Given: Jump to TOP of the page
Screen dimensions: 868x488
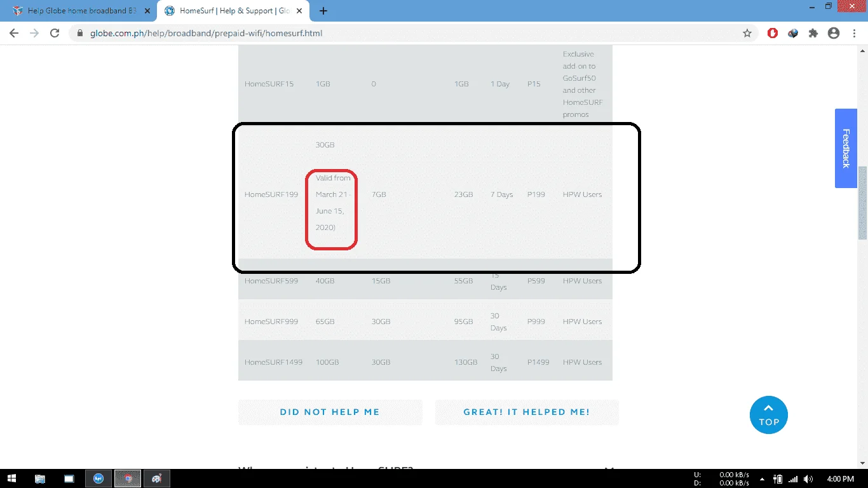Looking at the screenshot, I should [768, 415].
